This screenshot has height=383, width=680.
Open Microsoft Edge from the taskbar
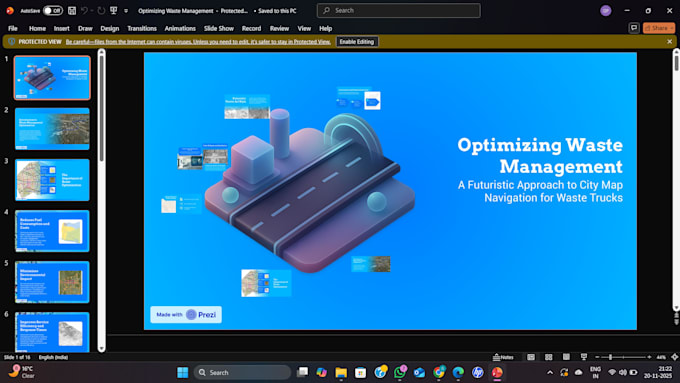[x=458, y=372]
